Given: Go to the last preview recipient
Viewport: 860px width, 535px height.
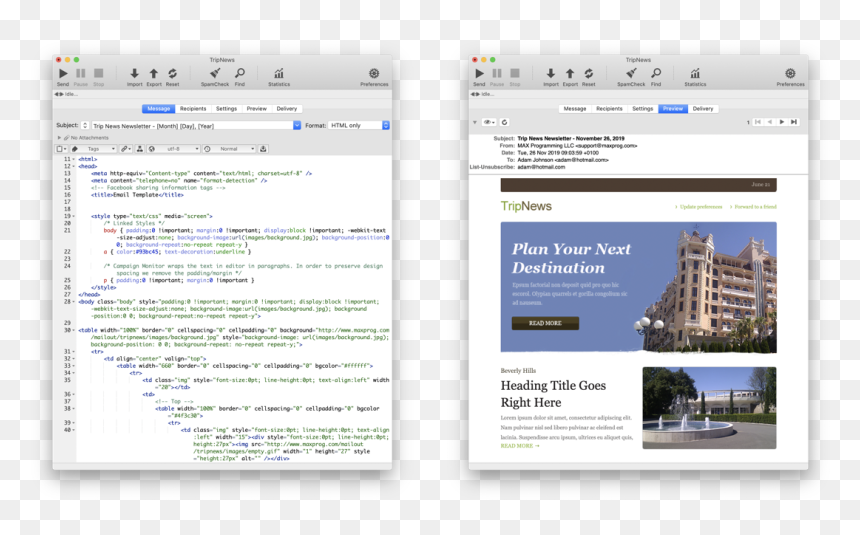Looking at the screenshot, I should [794, 122].
